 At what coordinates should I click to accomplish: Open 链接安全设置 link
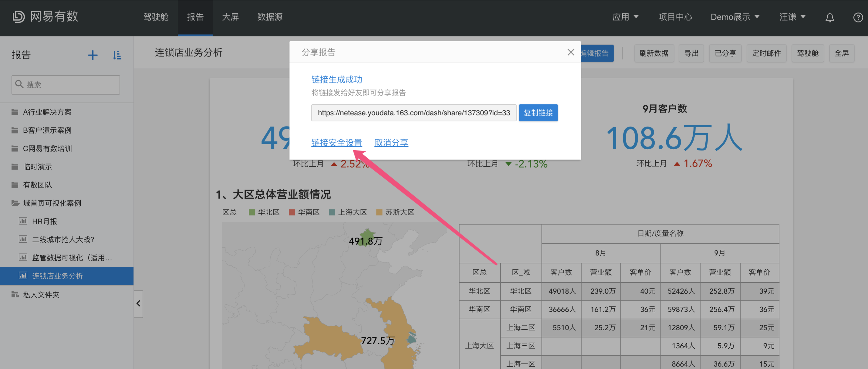[x=337, y=143]
